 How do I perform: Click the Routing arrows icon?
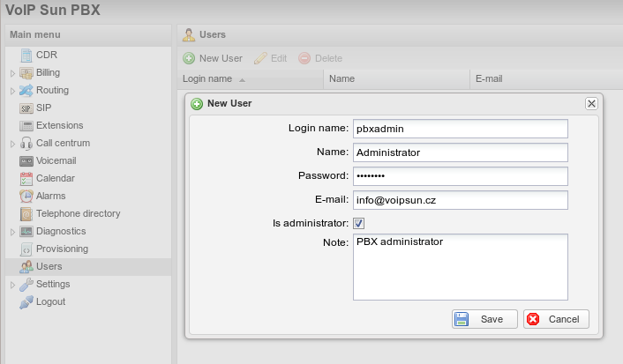[26, 91]
